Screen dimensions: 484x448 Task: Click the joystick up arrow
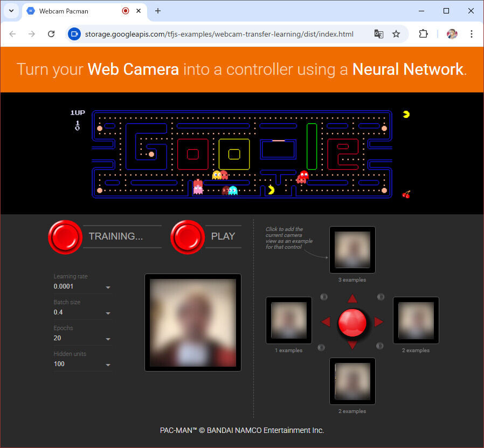(352, 298)
